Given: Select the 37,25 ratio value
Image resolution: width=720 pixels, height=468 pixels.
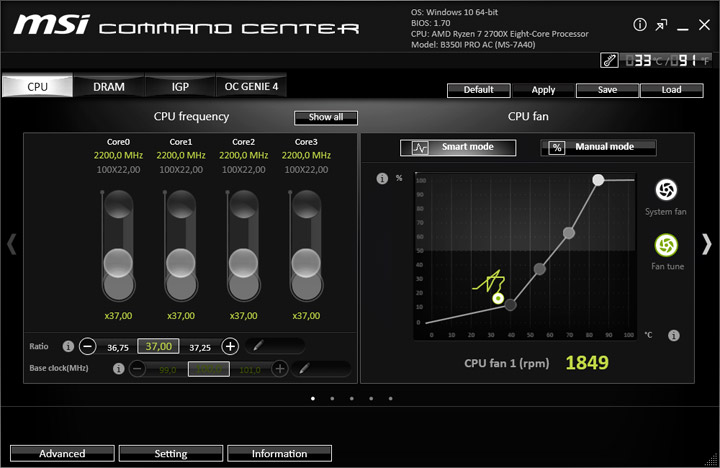Looking at the screenshot, I should (x=200, y=348).
